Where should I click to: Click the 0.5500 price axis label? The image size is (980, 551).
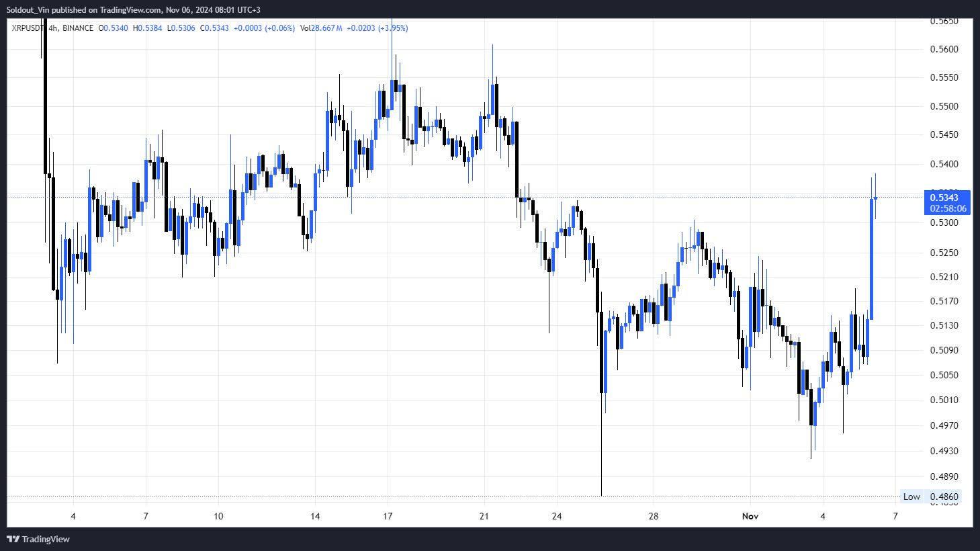click(944, 106)
